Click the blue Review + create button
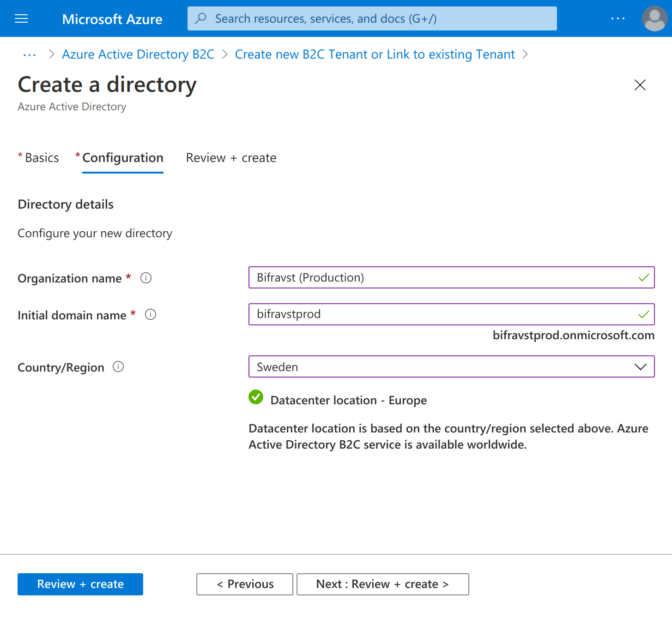 (80, 584)
